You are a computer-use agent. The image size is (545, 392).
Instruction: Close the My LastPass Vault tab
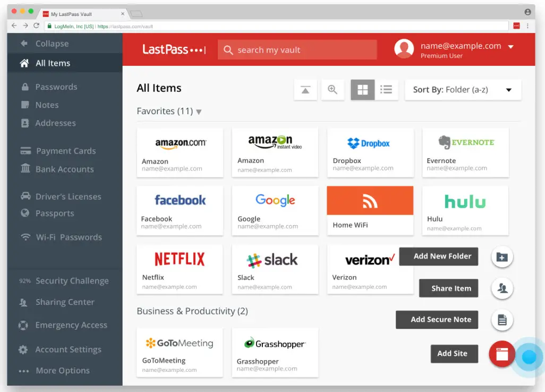123,14
